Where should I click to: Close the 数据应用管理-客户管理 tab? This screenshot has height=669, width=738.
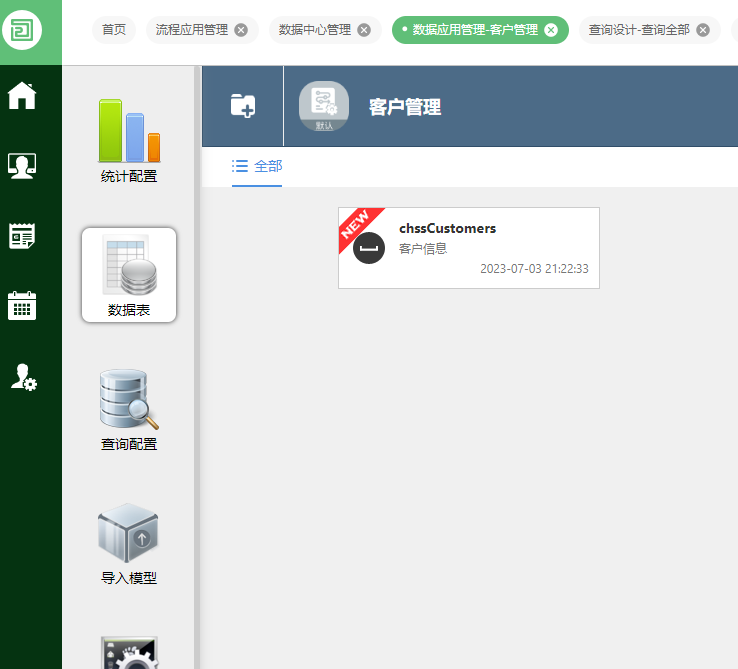tap(551, 30)
